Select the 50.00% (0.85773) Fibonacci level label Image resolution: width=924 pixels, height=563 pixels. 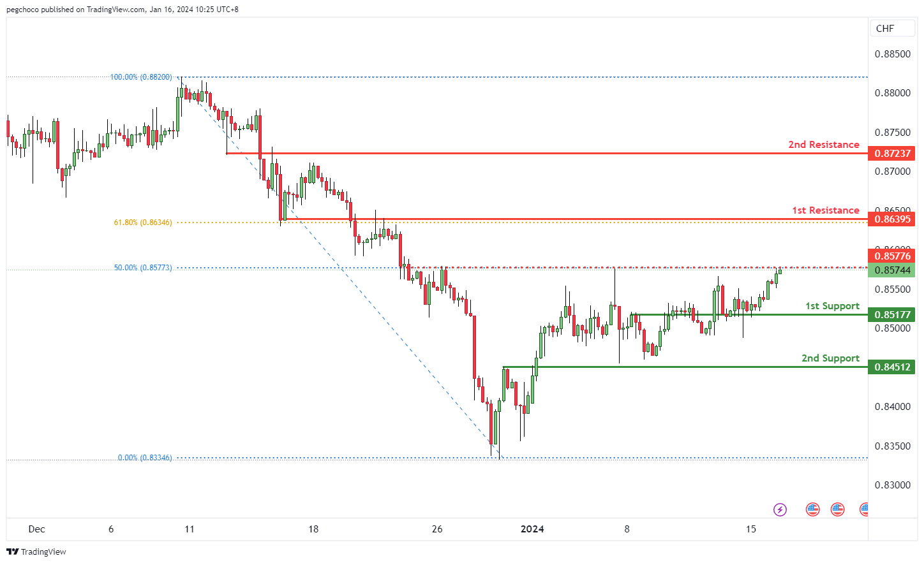click(x=143, y=268)
